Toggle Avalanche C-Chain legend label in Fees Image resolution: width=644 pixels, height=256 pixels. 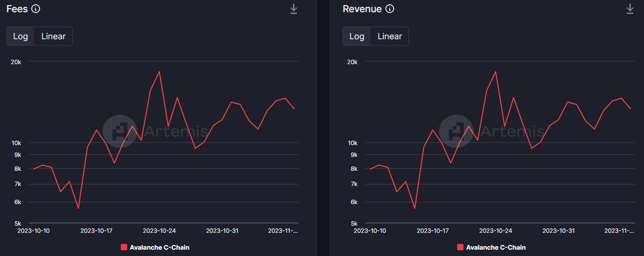tap(160, 248)
